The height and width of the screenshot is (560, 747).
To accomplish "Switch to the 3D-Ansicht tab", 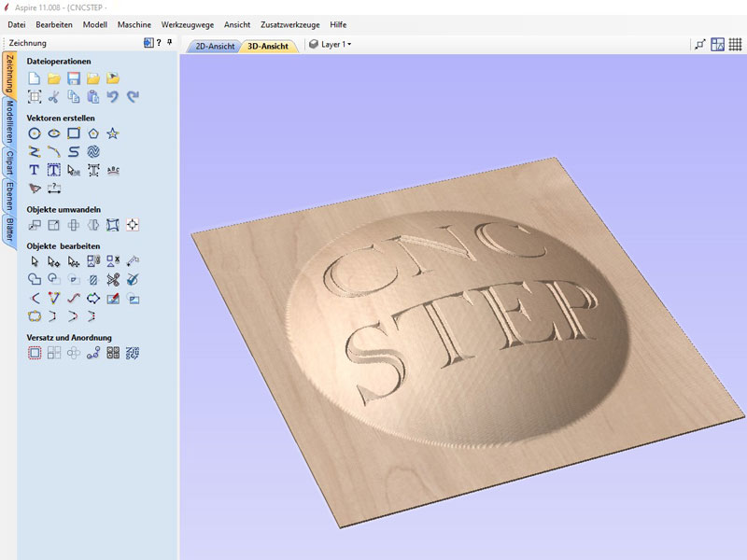I will coord(268,46).
